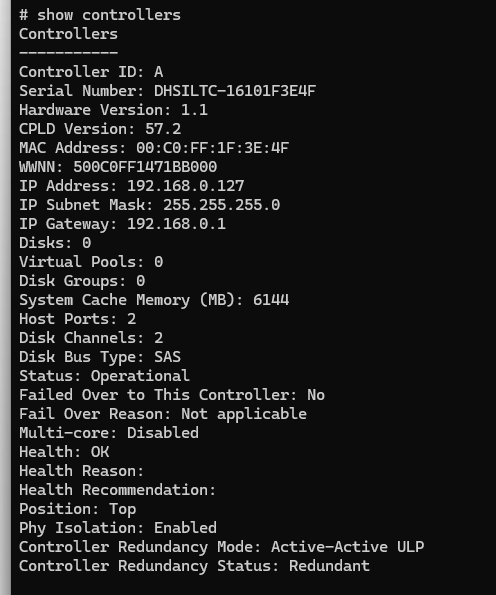Viewport: 496px width, 595px height.
Task: Click the 'show controllers' command line
Action: pos(100,15)
